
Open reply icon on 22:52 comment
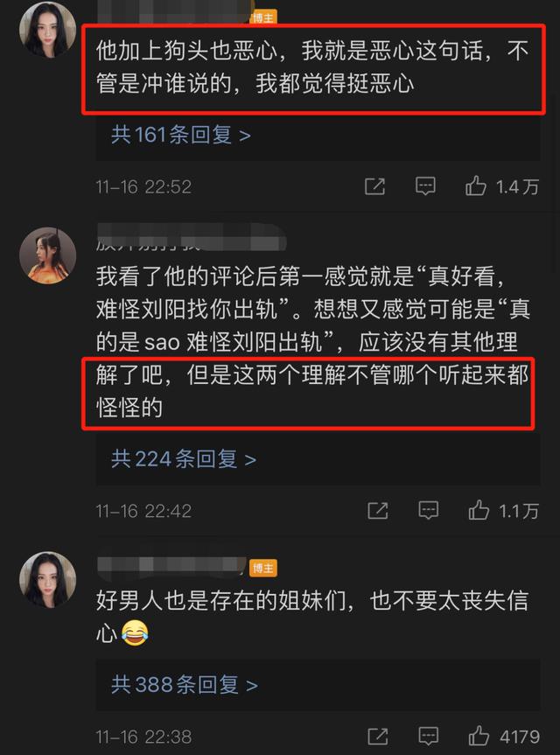[425, 185]
